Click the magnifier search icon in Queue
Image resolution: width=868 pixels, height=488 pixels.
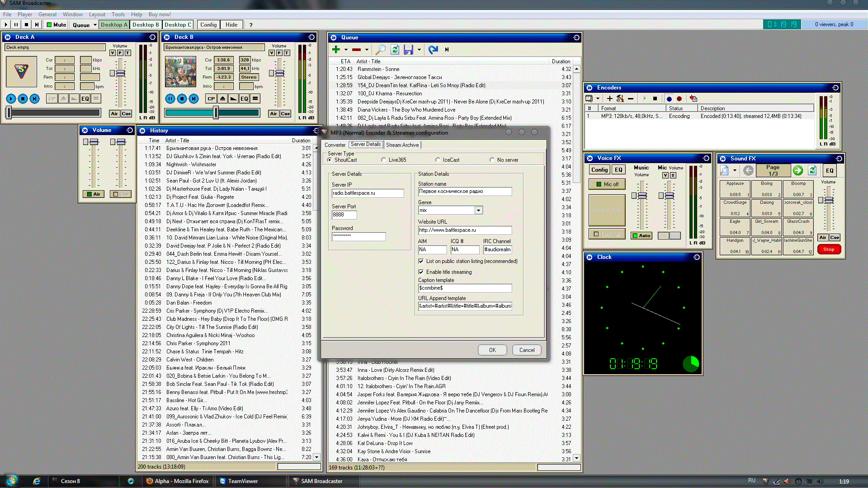tap(381, 50)
